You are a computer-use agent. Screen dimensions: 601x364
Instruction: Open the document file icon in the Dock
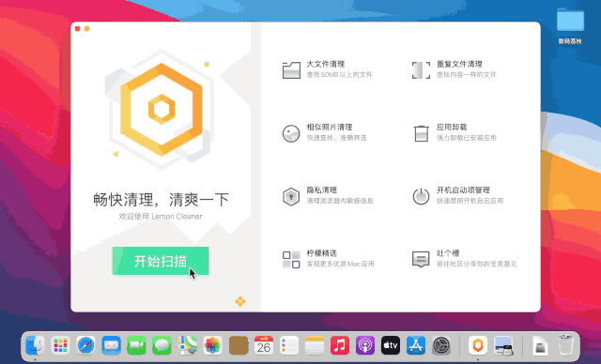coord(541,345)
